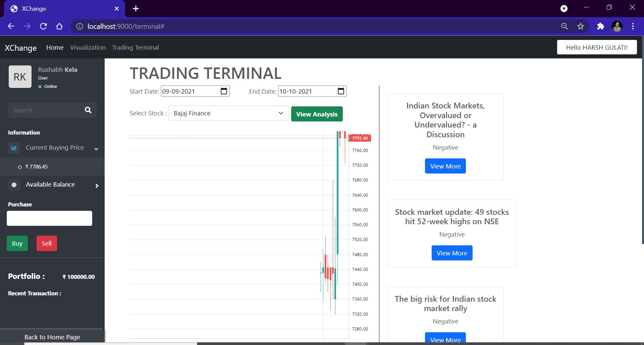Image resolution: width=644 pixels, height=345 pixels.
Task: Open Chrome profile avatar
Action: (x=617, y=26)
